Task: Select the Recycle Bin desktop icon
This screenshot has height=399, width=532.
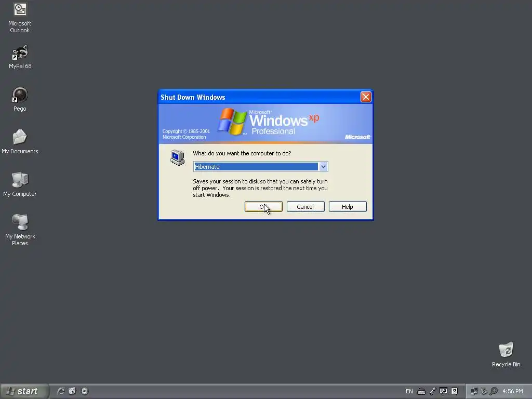Action: pos(506,354)
